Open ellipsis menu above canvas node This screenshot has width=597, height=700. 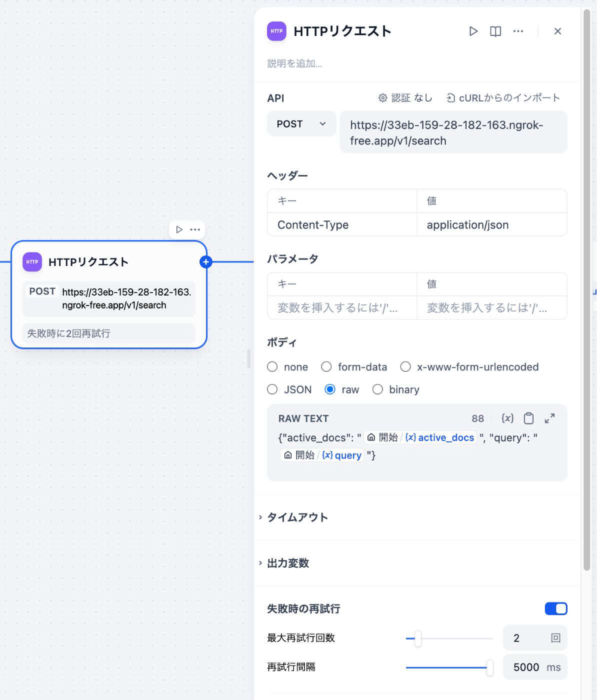[195, 229]
